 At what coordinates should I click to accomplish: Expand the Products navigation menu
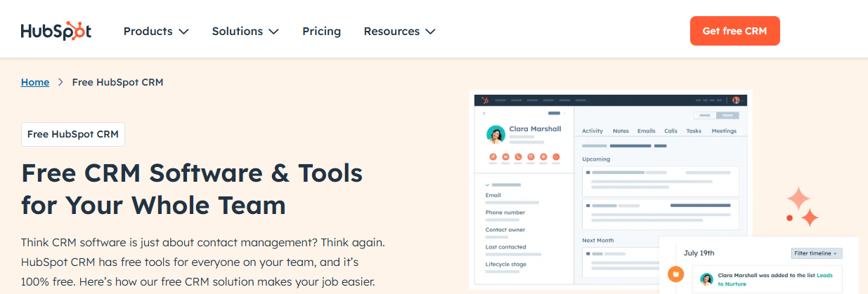[x=156, y=31]
